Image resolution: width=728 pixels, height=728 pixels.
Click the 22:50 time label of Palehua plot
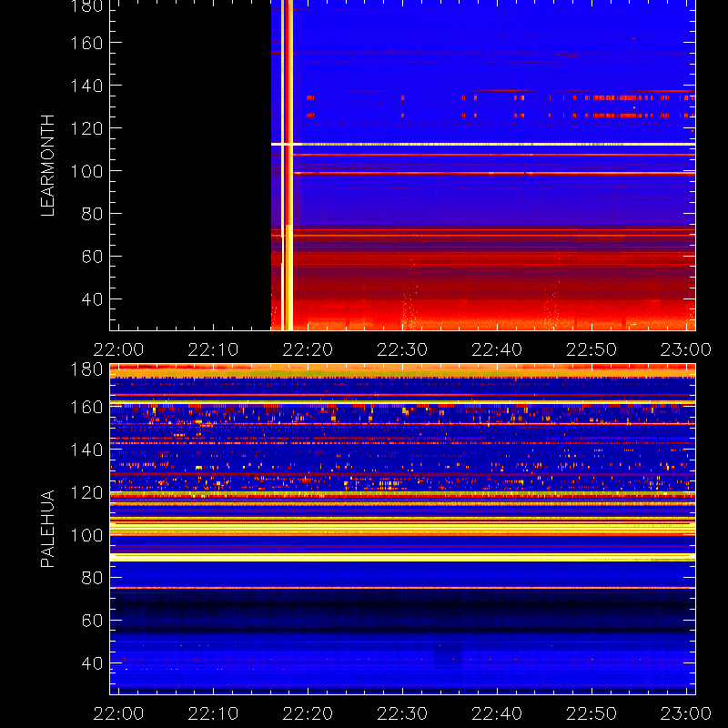591,713
